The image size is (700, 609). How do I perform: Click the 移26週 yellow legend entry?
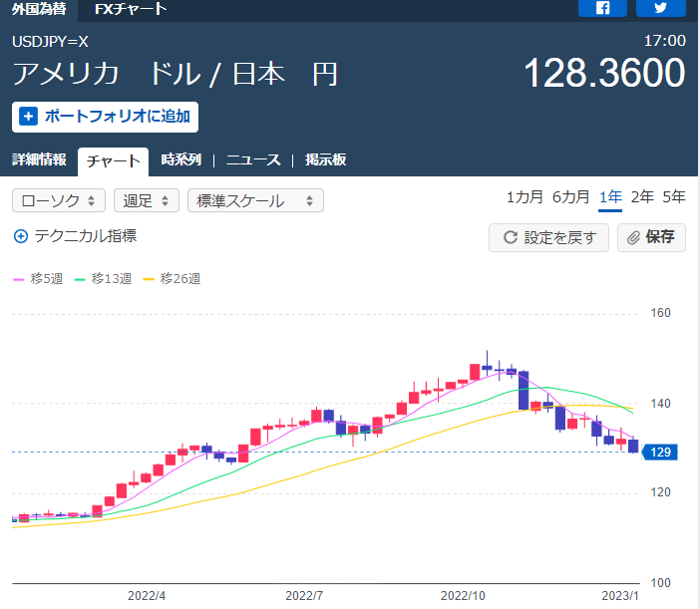tap(172, 279)
